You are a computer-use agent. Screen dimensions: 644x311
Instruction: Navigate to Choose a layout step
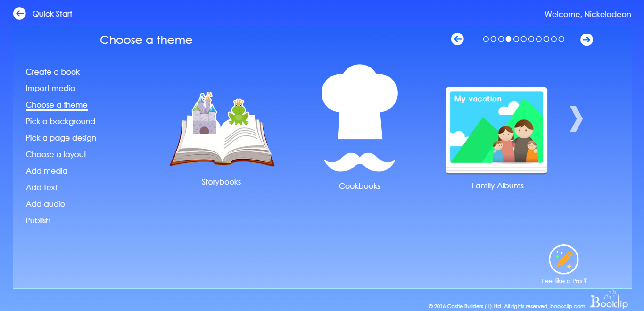(x=56, y=154)
